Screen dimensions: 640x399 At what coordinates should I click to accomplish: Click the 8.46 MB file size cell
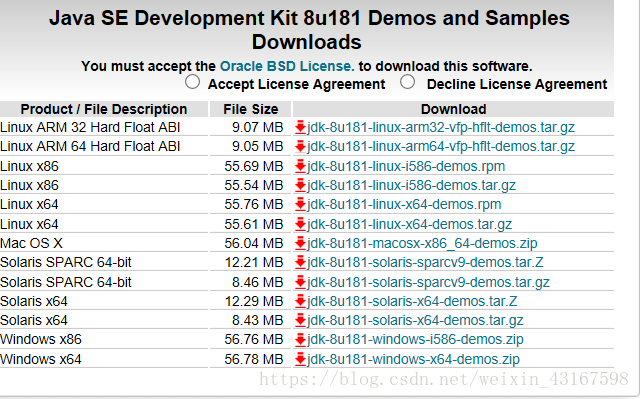pyautogui.click(x=250, y=282)
